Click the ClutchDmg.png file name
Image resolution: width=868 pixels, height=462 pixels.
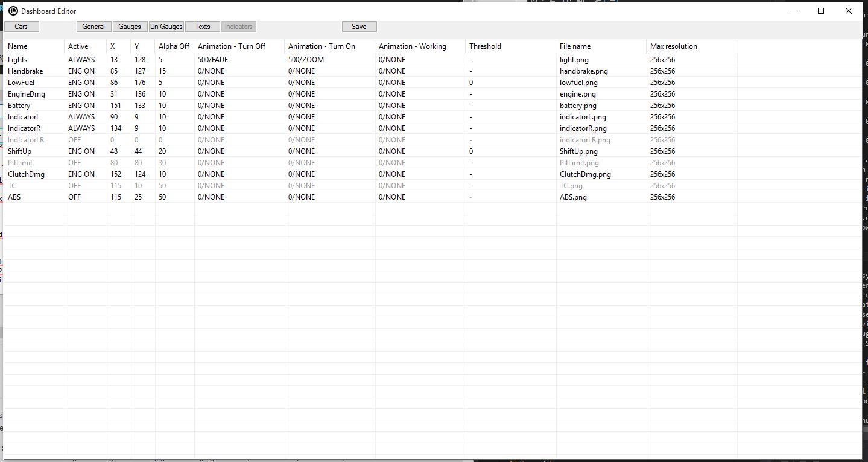click(586, 174)
